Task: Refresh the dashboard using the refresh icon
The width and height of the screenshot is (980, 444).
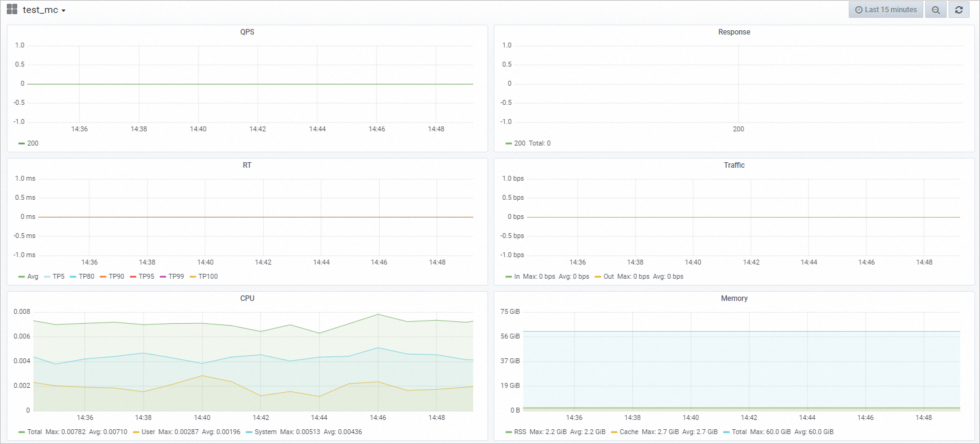Action: [959, 10]
